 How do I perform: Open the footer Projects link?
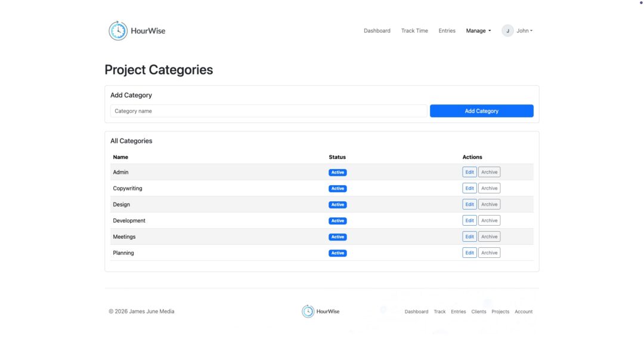(x=500, y=312)
